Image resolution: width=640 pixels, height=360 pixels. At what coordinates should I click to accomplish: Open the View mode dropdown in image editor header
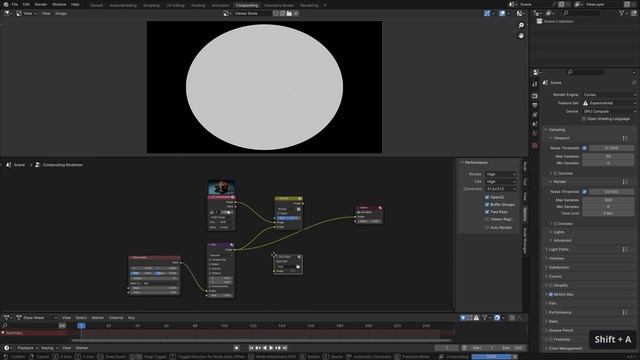pos(27,13)
